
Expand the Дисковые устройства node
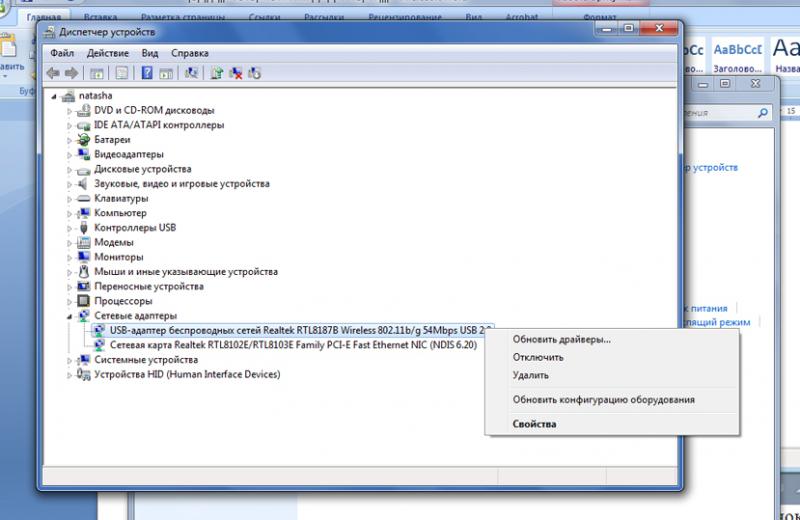(x=69, y=169)
